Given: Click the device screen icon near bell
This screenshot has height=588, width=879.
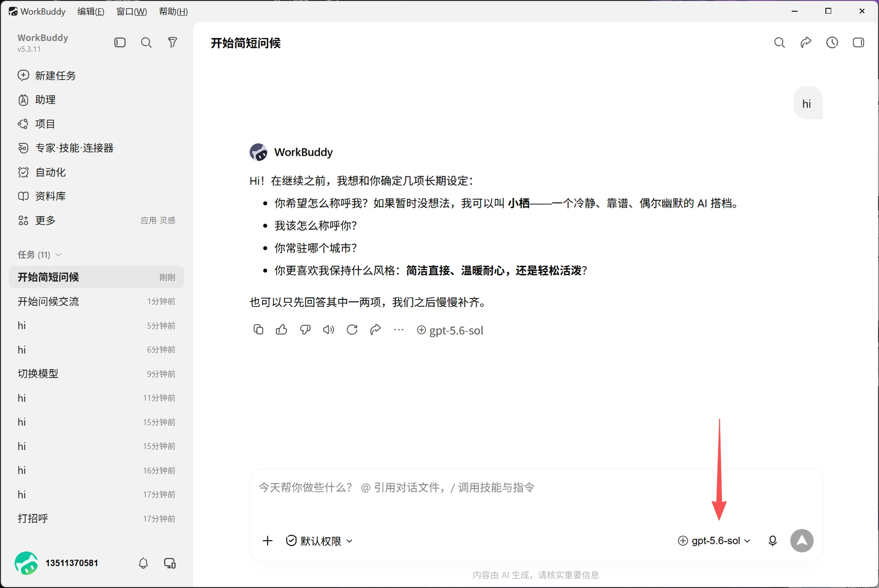Looking at the screenshot, I should point(169,563).
